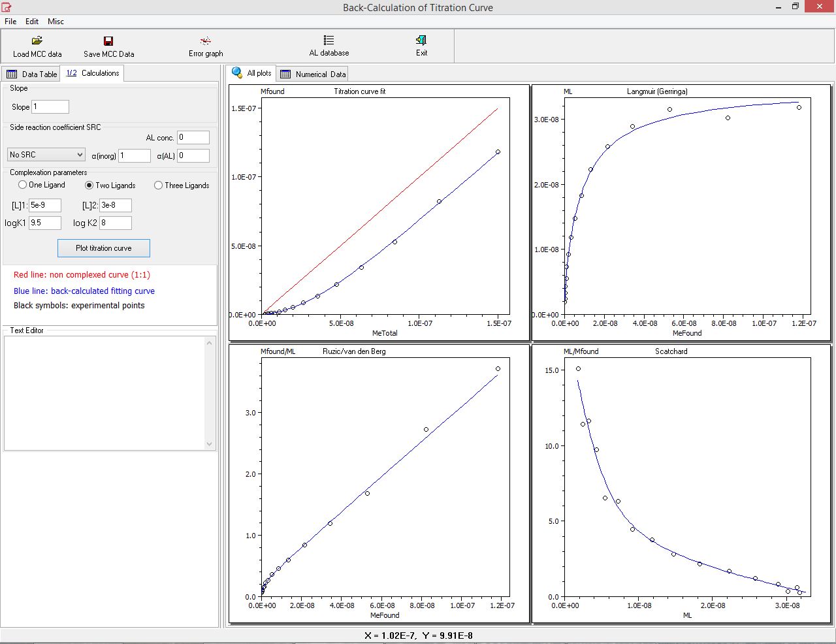
Task: Switch to the Data Table tab
Action: click(x=31, y=74)
